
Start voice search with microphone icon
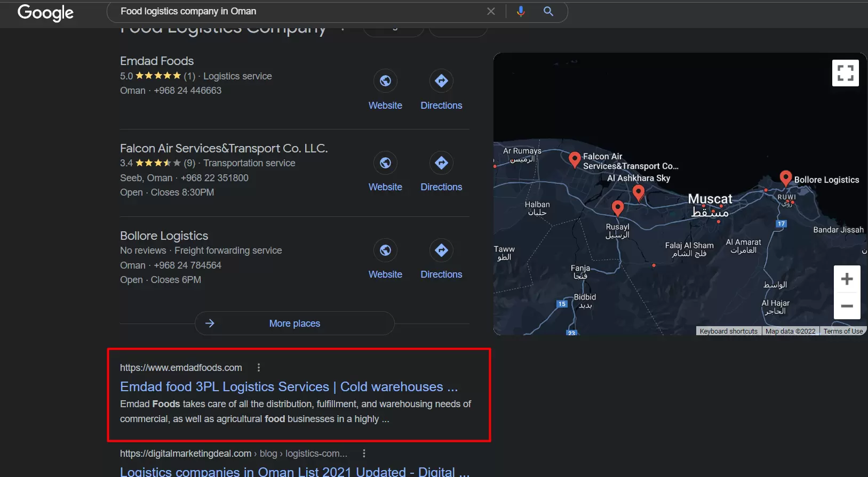pyautogui.click(x=521, y=11)
